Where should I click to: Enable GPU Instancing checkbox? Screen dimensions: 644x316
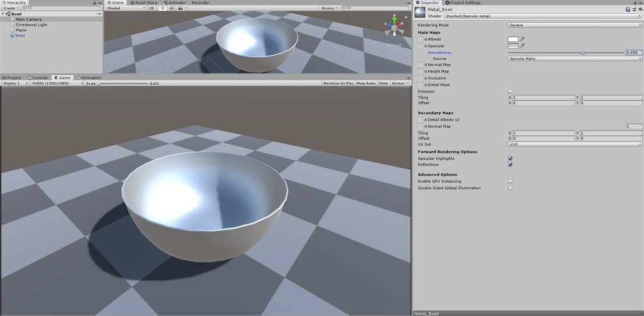click(x=510, y=182)
